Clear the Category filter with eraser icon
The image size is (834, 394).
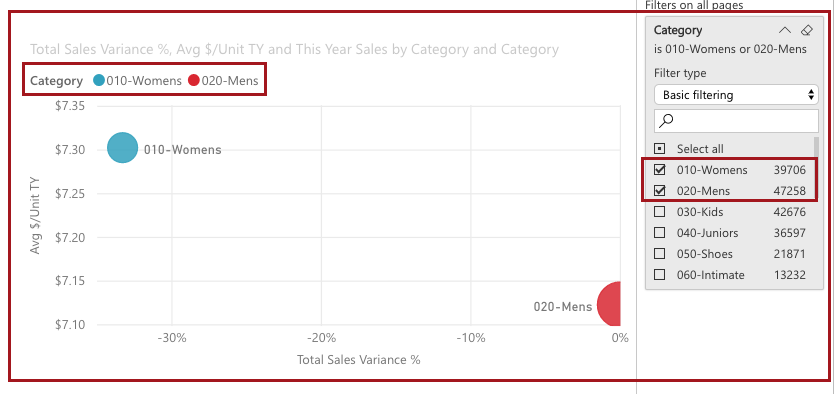click(806, 30)
